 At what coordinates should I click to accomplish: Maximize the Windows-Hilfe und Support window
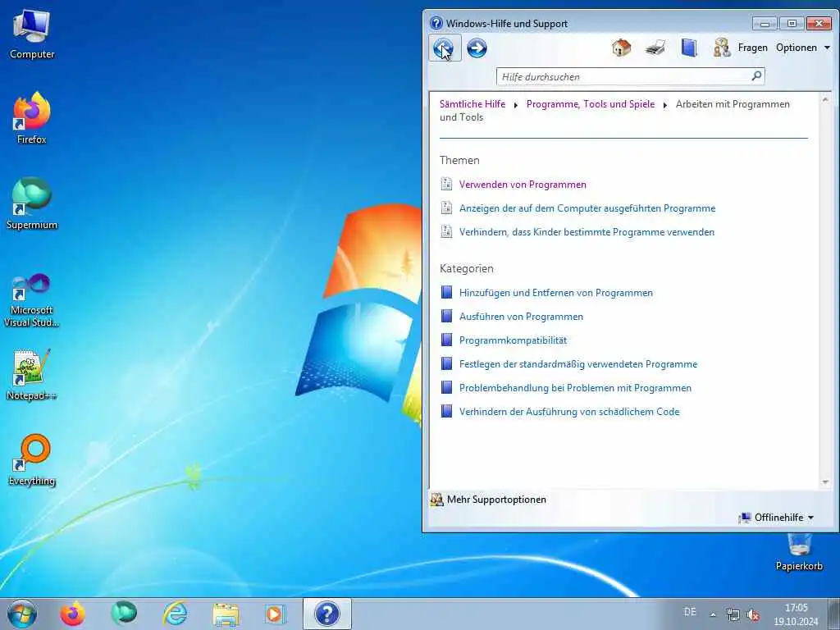coord(792,24)
